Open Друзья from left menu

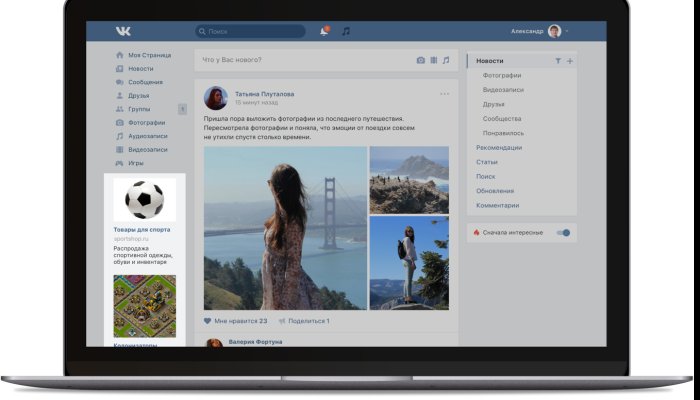pos(138,96)
